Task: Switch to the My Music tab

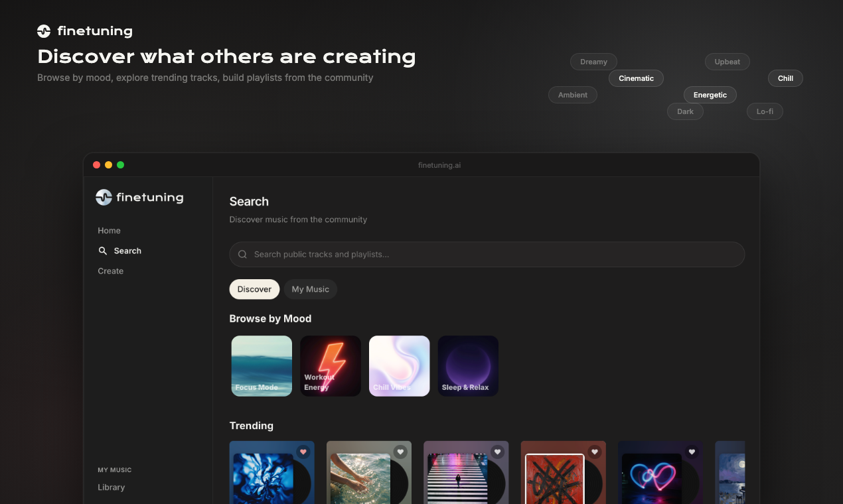Action: [310, 289]
